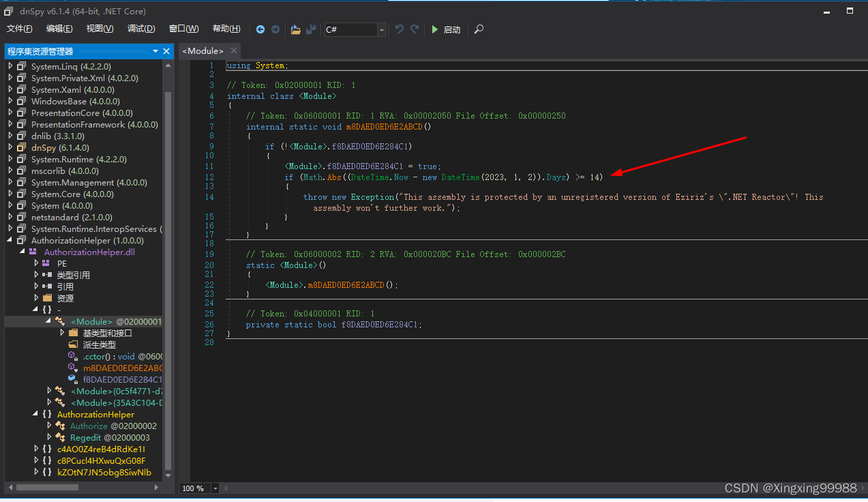This screenshot has width=868, height=502.
Task: Open the C# language dropdown
Action: point(380,29)
